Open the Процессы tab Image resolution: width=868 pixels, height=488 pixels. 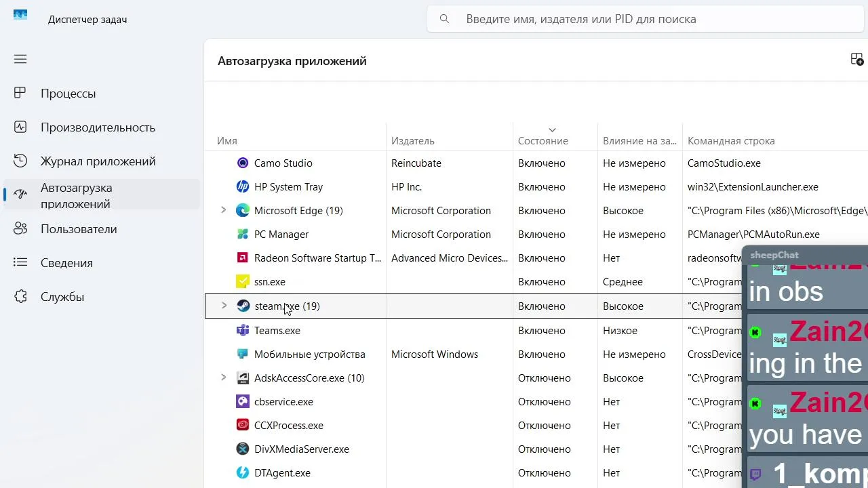click(68, 94)
